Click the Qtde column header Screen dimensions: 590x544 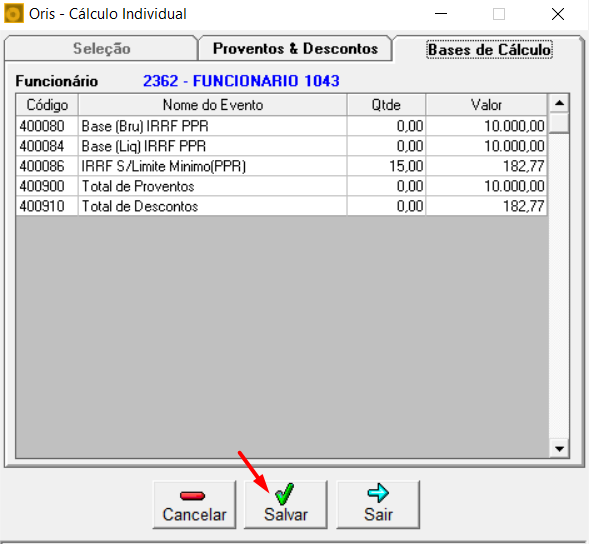tap(386, 105)
